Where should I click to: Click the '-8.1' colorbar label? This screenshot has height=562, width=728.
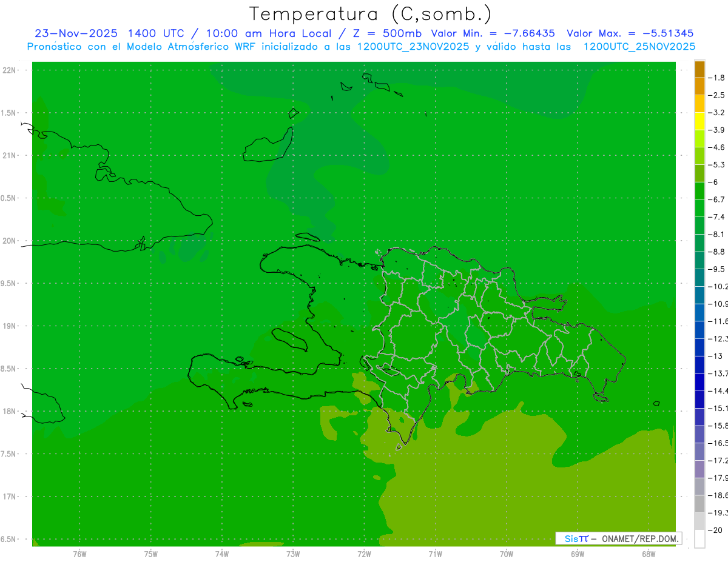[717, 234]
